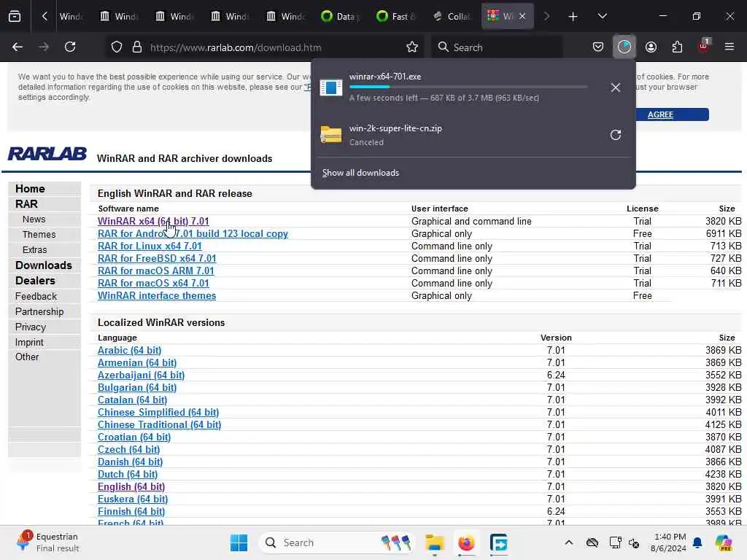Open RAR for macOS ARM 7.01 link

[x=156, y=271]
